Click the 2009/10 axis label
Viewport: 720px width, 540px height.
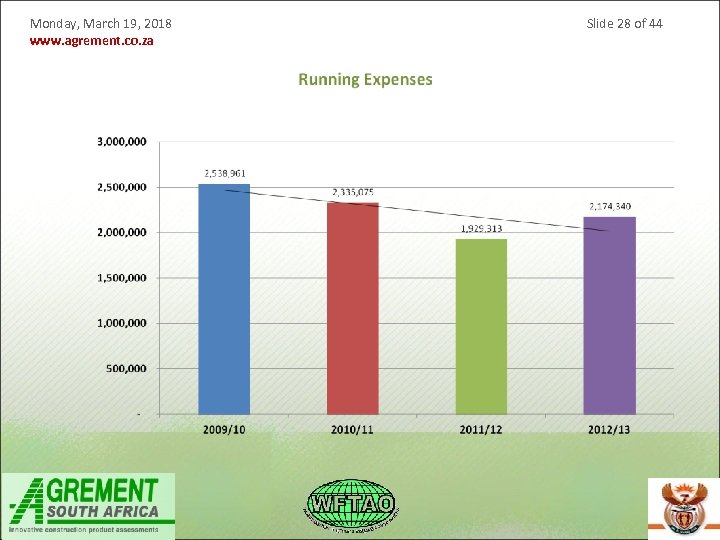click(224, 430)
